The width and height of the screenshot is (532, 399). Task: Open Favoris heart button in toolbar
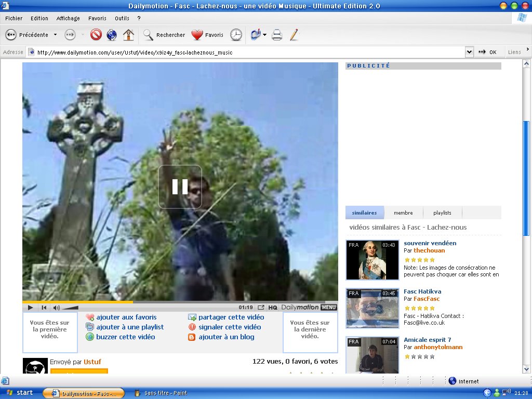click(207, 35)
